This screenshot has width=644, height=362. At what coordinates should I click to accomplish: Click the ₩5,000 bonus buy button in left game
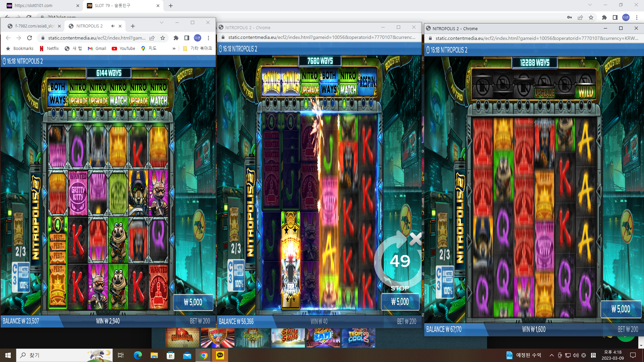tap(193, 302)
